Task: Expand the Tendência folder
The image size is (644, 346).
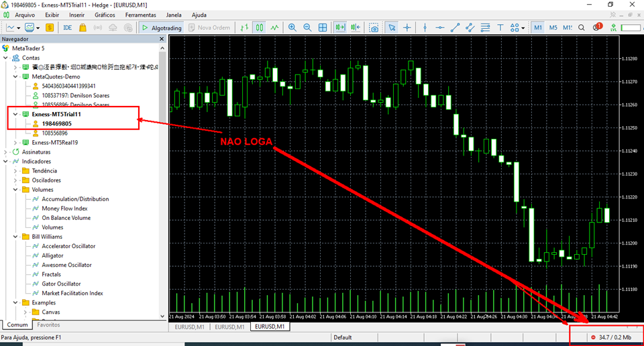Action: 15,171
